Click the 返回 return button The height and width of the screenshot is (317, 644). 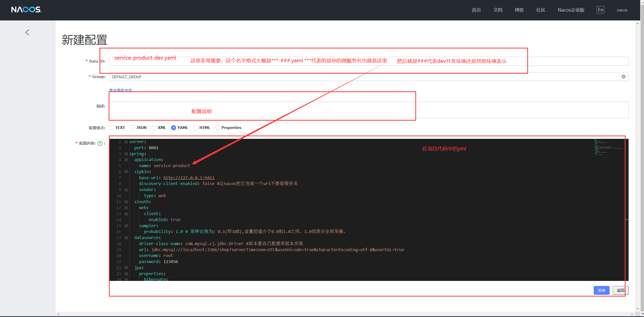coord(620,290)
